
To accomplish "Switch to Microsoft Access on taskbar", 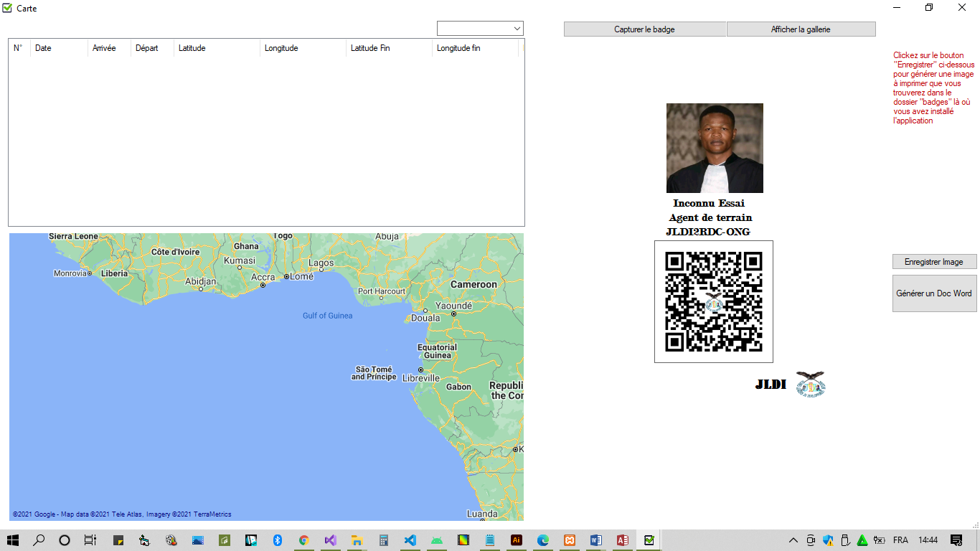I will coord(623,540).
